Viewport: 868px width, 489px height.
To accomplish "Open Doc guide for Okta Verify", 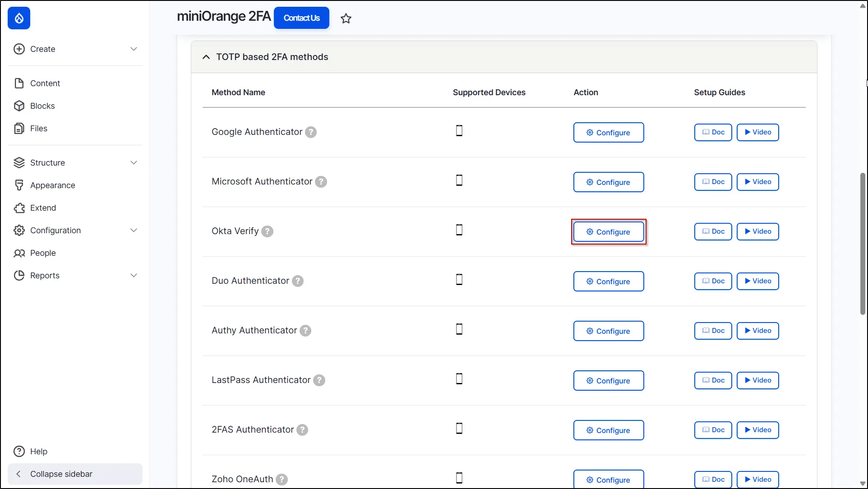I will [x=713, y=231].
